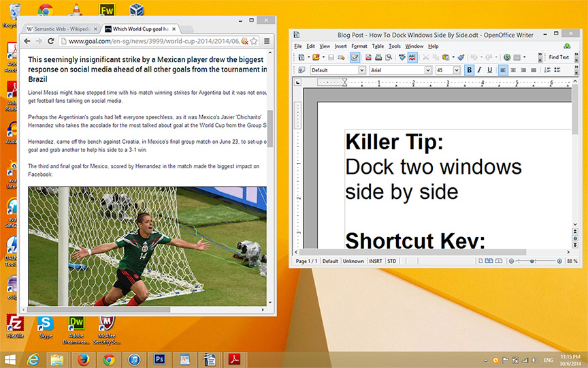Toggle Numbering list icon in Writer

click(547, 70)
